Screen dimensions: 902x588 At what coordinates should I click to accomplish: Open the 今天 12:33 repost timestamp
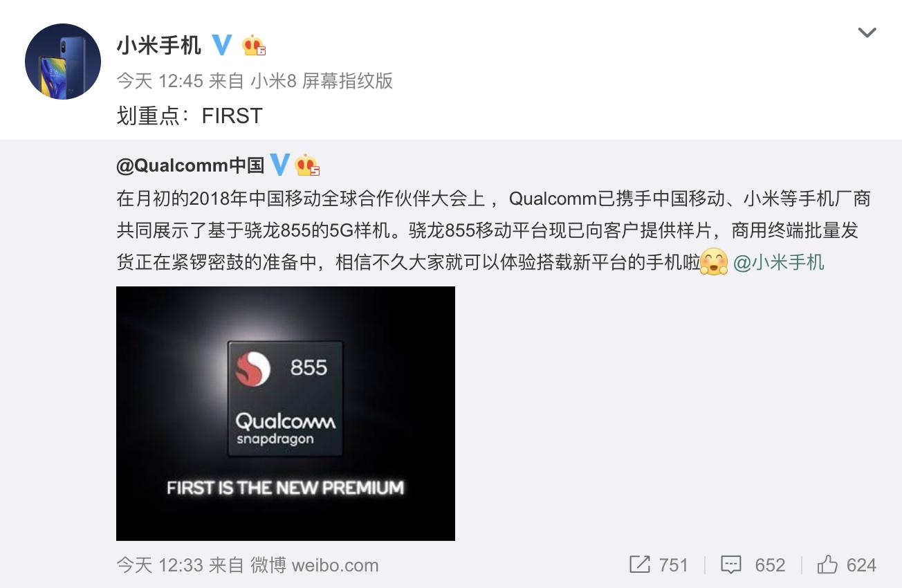pyautogui.click(x=160, y=565)
